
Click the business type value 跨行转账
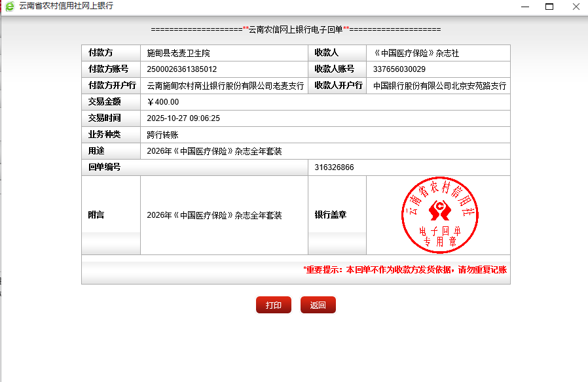click(x=162, y=135)
